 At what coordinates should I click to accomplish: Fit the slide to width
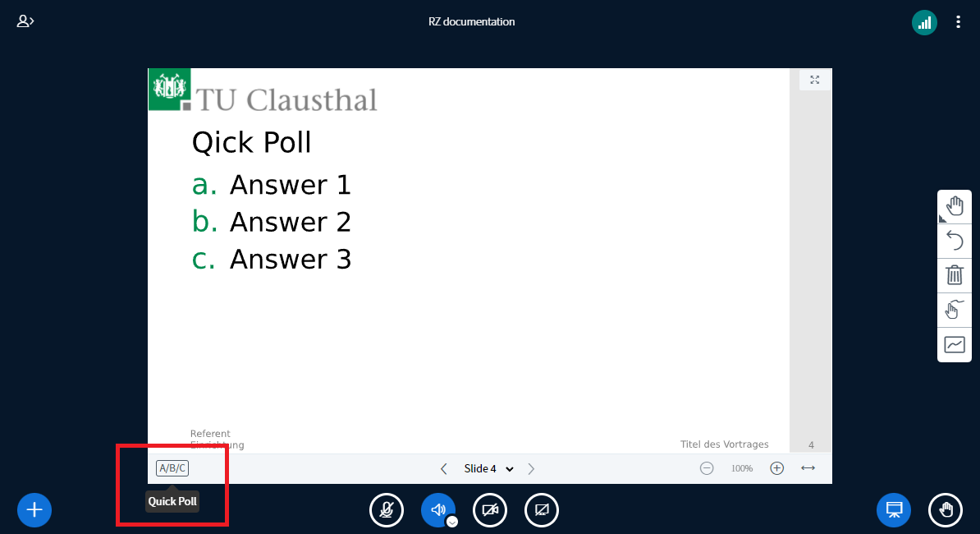pyautogui.click(x=808, y=468)
